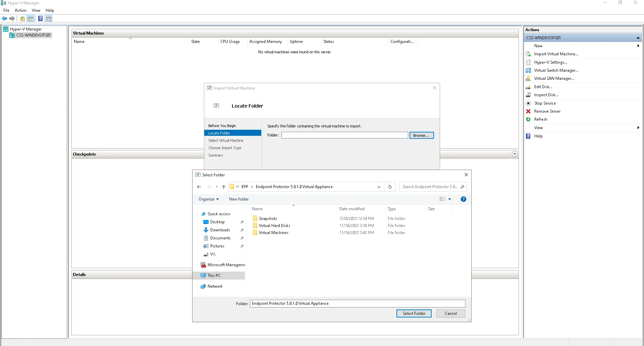Refresh the Select Folder location
The width and height of the screenshot is (644, 346).
(x=390, y=187)
